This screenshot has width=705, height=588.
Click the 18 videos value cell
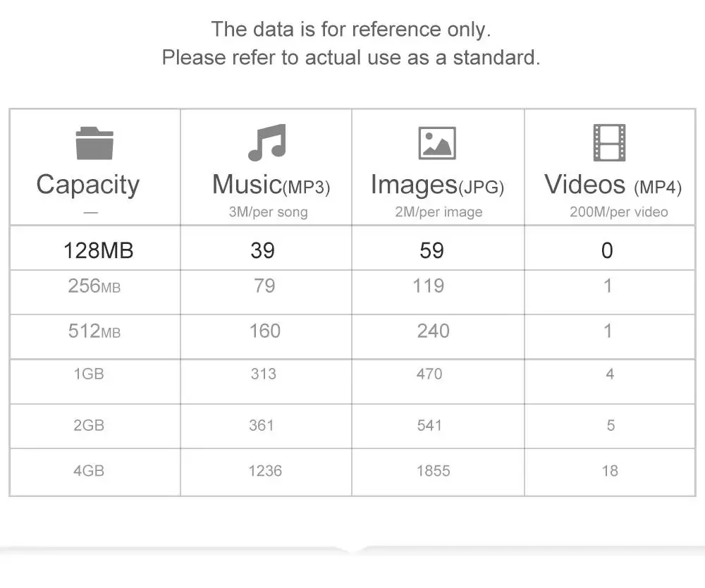click(610, 470)
